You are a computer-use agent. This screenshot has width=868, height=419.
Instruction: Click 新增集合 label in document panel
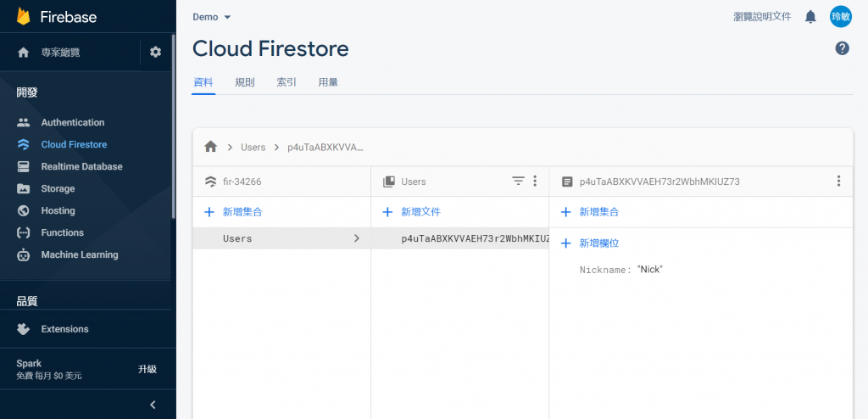599,212
